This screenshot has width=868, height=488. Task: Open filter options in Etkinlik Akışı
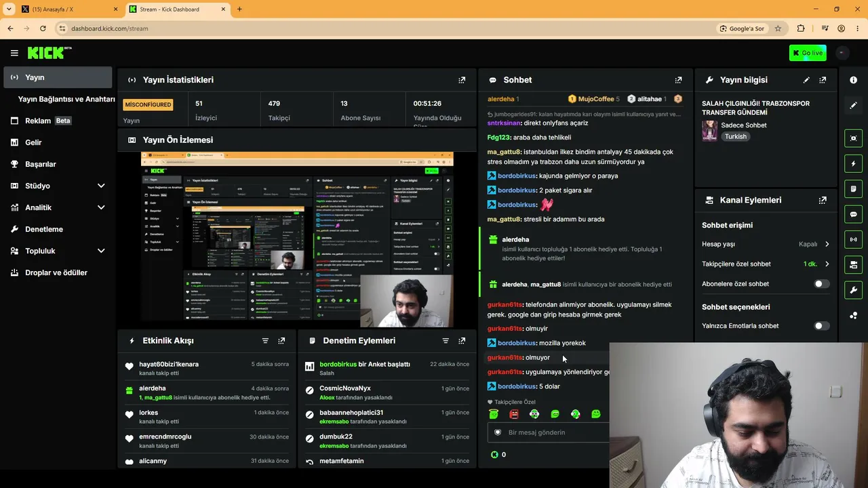(265, 341)
